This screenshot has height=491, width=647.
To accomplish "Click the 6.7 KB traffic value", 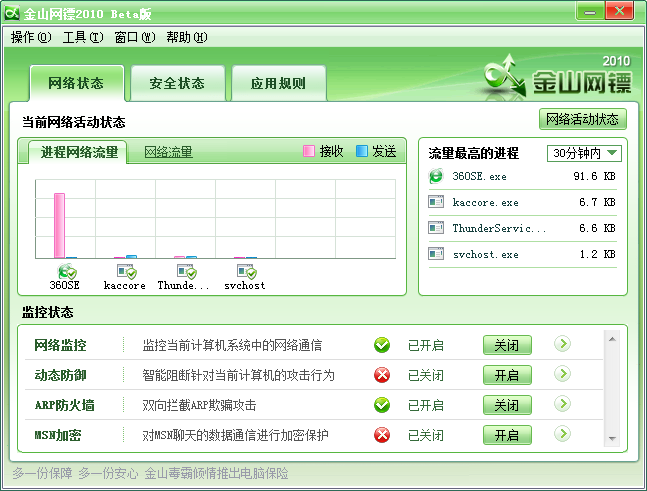I will point(597,202).
